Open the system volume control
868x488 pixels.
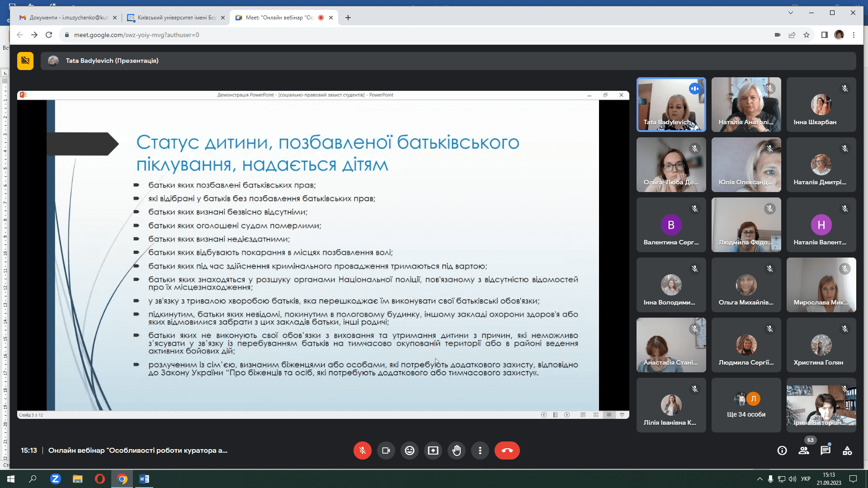792,479
